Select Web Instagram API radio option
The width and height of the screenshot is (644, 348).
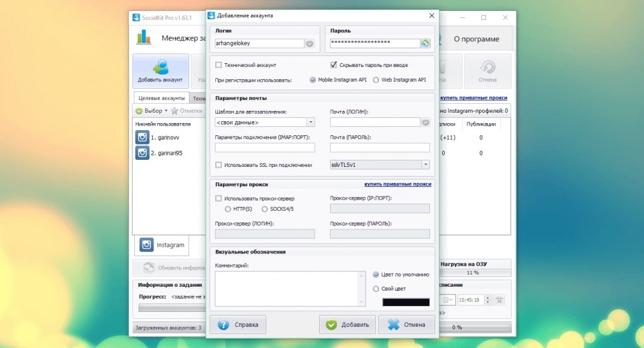tap(376, 80)
